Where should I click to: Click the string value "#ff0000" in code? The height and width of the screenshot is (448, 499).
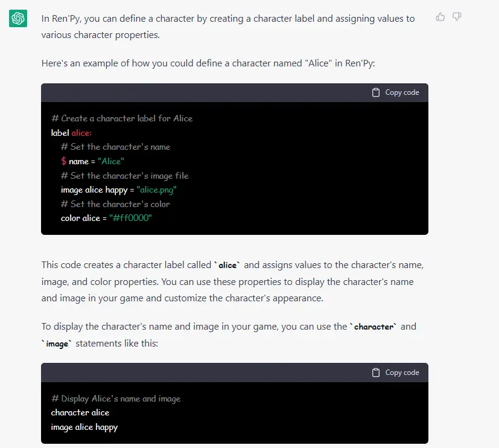(x=130, y=218)
